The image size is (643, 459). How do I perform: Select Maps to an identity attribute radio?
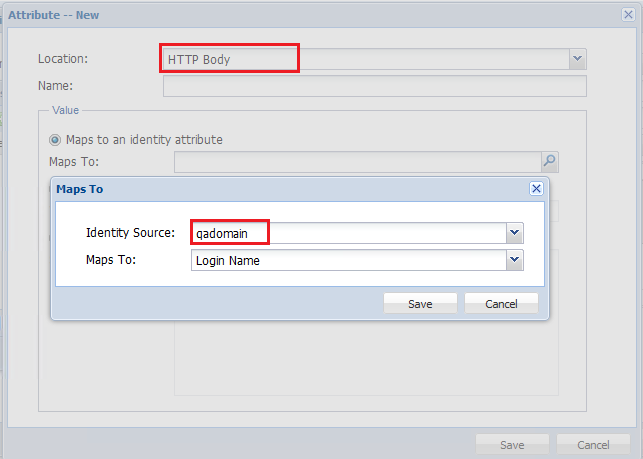coord(55,140)
